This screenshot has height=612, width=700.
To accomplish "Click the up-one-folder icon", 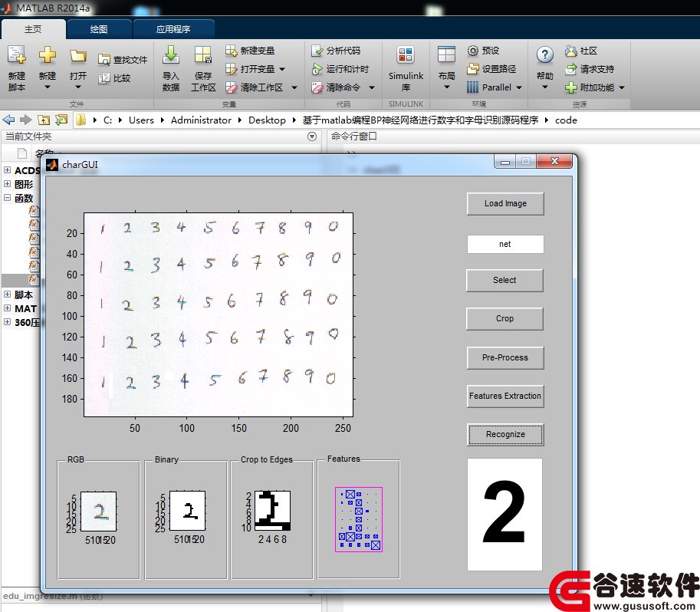I will [x=43, y=120].
